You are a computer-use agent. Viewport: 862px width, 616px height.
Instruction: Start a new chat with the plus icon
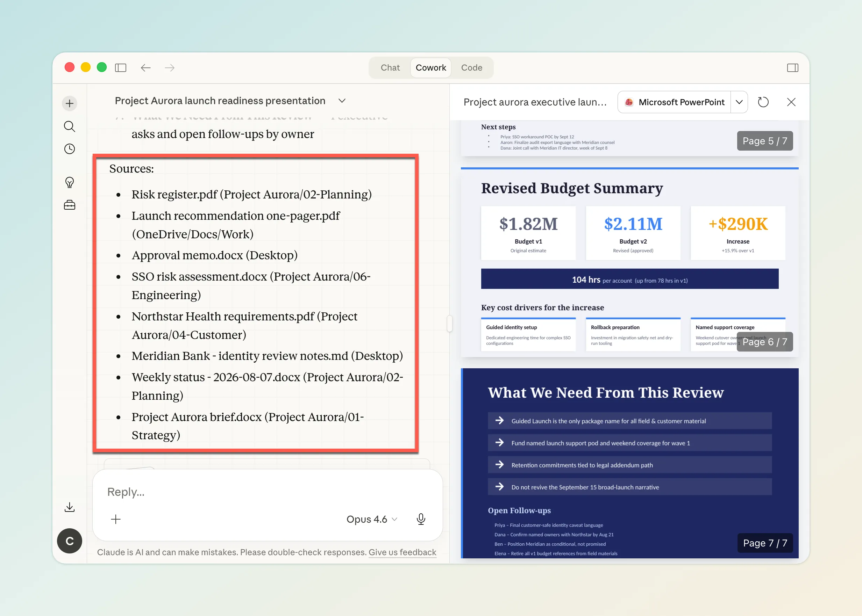coord(70,103)
